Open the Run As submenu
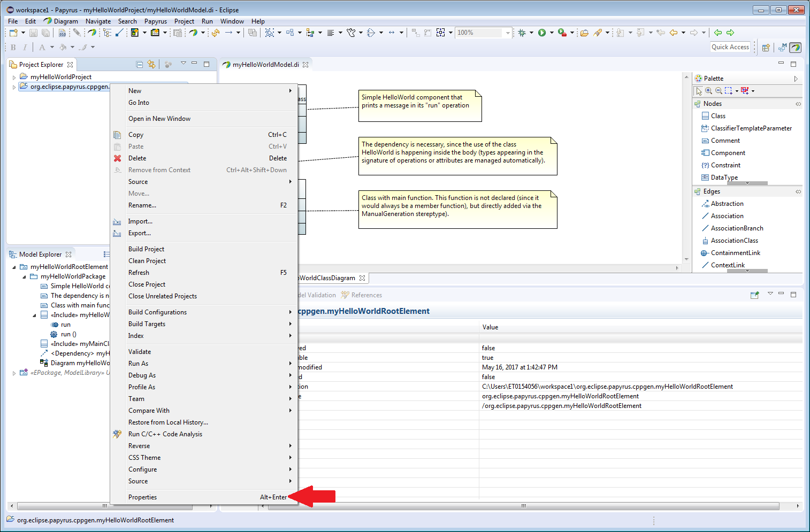Screen dimensions: 810x532 [204, 364]
